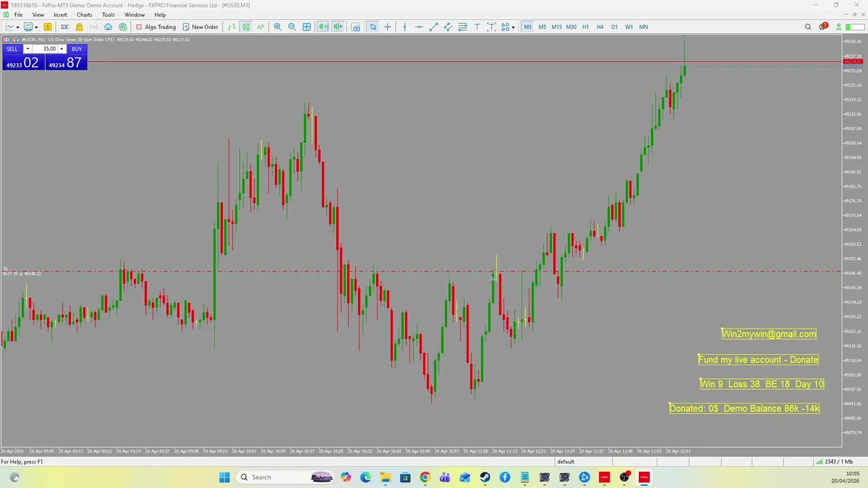Open the Windows Start menu
Screen dimensions: 868x488
[x=224, y=477]
